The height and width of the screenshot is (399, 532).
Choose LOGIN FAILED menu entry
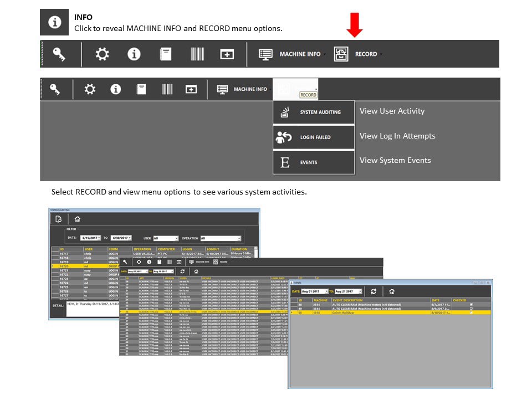tap(314, 137)
